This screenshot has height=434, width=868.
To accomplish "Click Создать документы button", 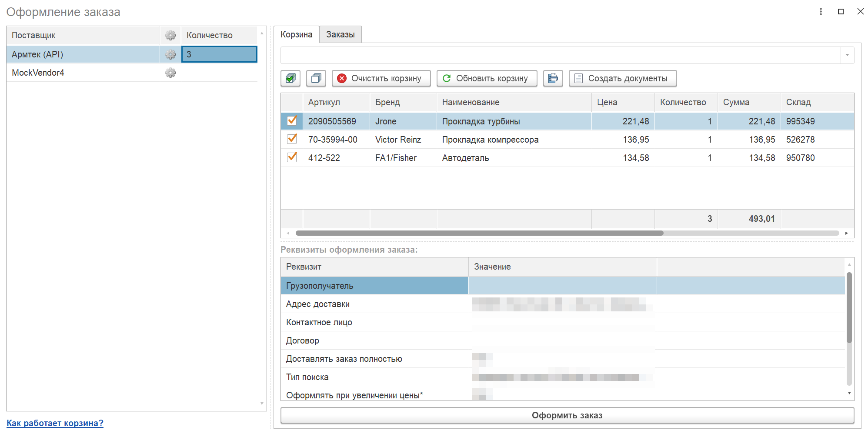I will [622, 78].
